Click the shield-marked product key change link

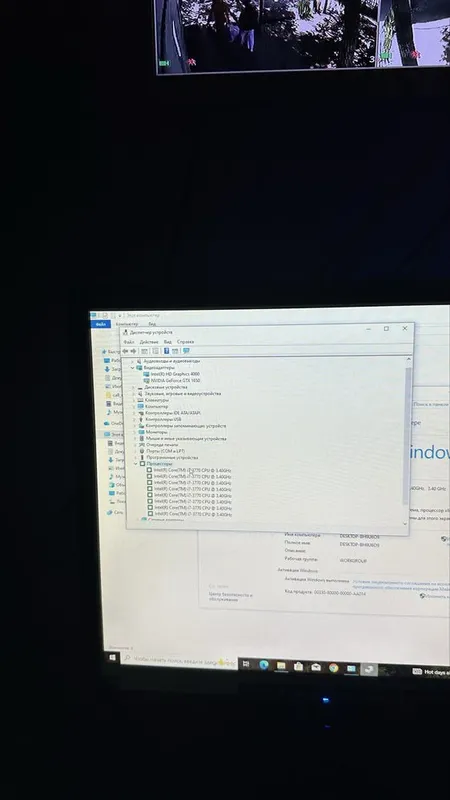click(x=435, y=596)
